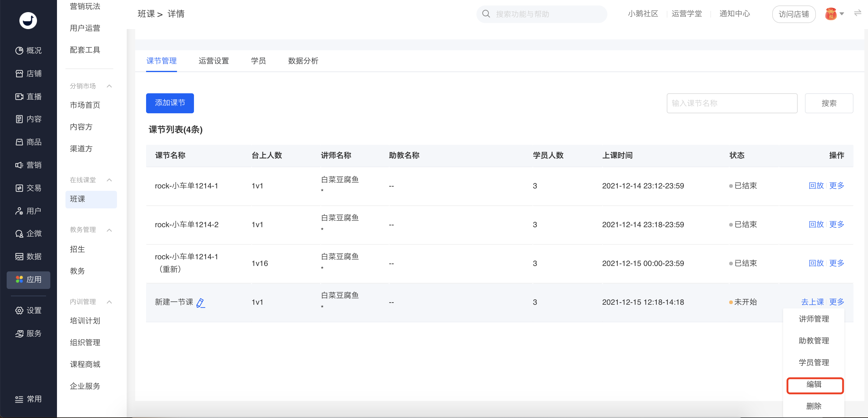
Task: Click the magnifier icon in search bar
Action: pos(486,14)
